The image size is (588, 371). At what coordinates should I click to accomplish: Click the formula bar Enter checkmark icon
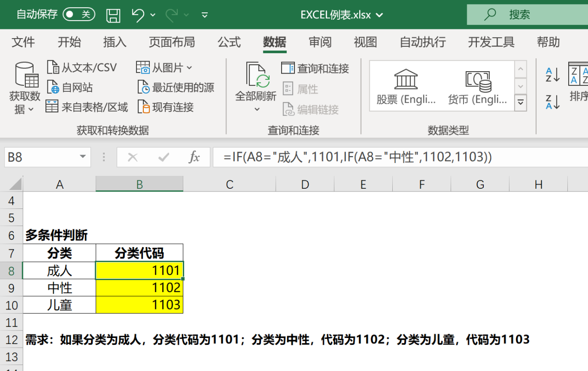tap(164, 157)
